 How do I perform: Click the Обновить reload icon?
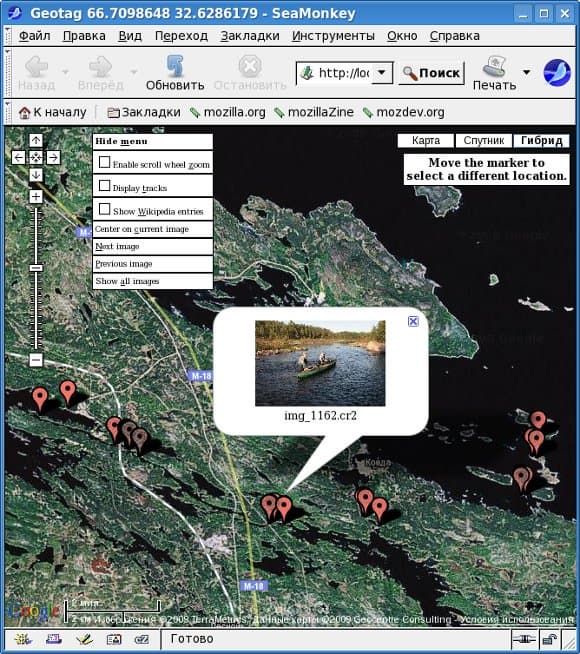coord(175,65)
